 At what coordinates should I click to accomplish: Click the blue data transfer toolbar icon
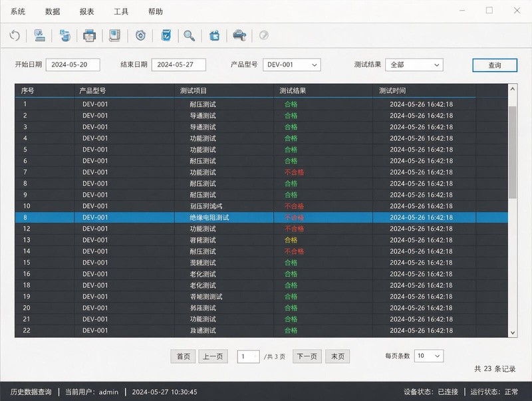65,35
